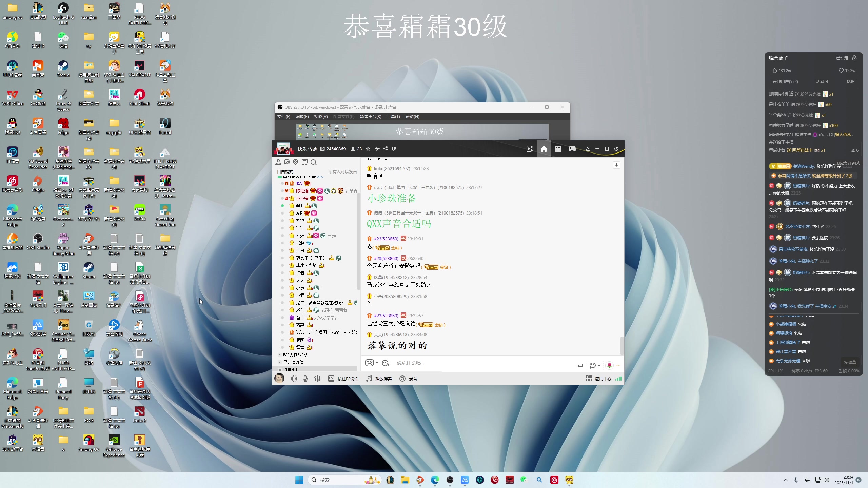Open OBS 场景集合(S) menu

[371, 117]
